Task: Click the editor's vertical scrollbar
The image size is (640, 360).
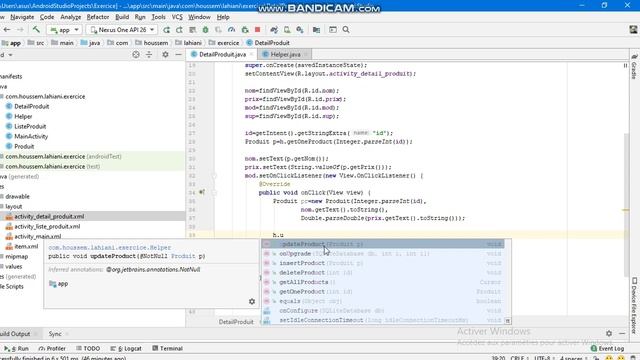Action: coord(626,204)
